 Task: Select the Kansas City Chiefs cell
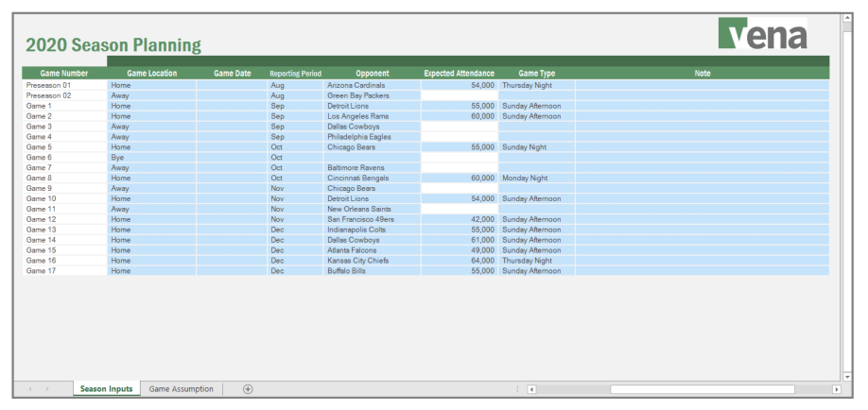372,261
